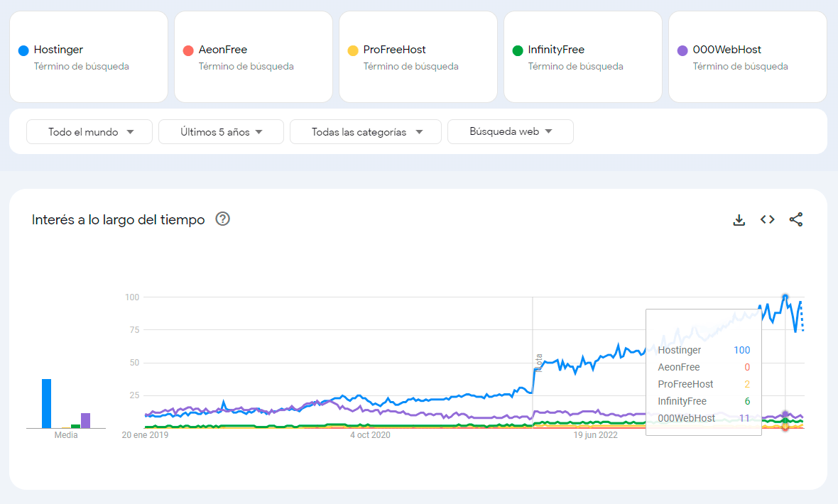Open the Últimos 5 años time range dropdown

click(221, 132)
